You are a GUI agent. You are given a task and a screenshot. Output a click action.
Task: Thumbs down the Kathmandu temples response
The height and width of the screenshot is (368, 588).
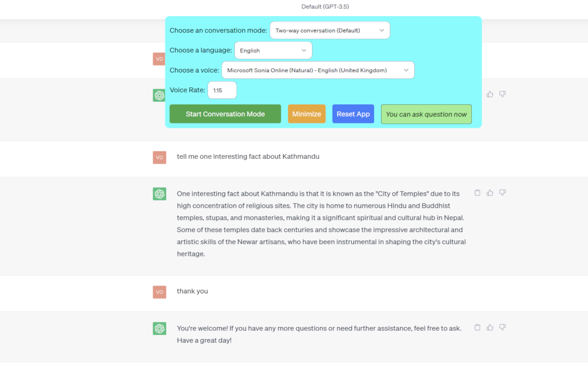[x=503, y=193]
